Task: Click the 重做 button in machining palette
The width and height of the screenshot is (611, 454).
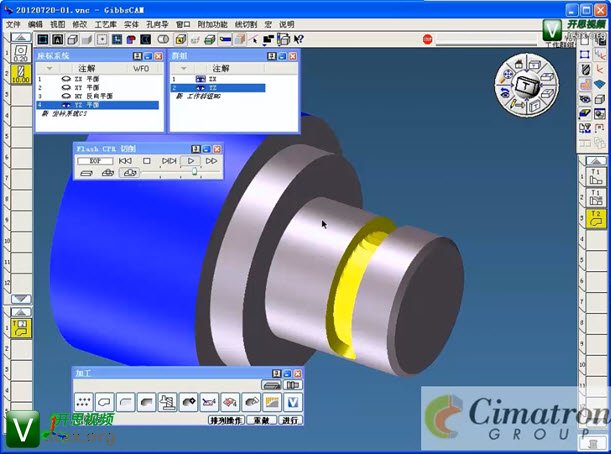Action: point(261,420)
